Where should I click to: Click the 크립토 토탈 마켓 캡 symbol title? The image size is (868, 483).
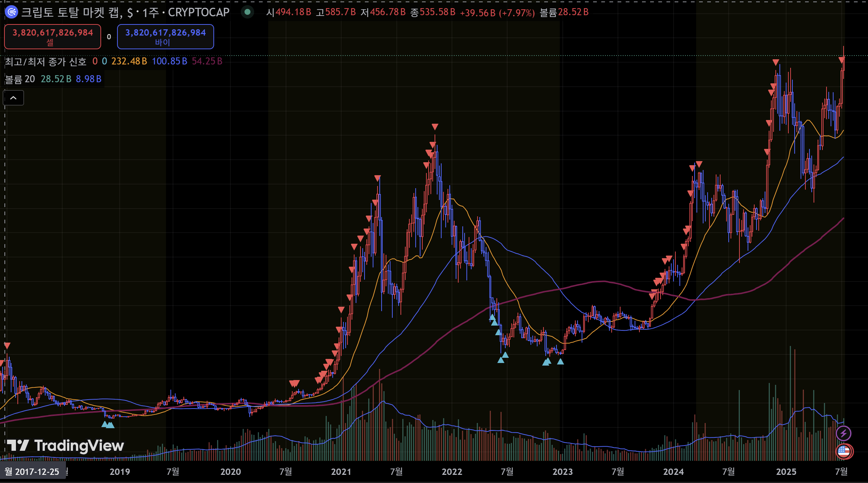coord(70,13)
